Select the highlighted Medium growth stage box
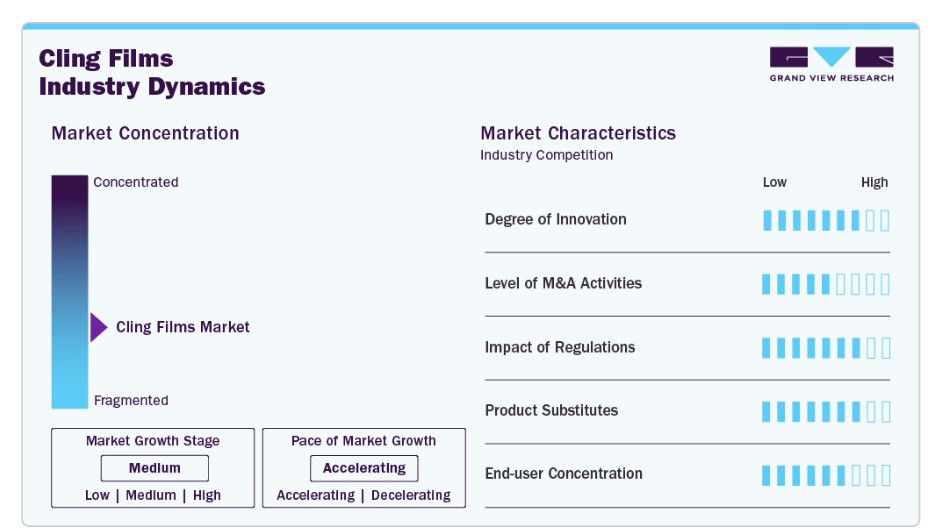The height and width of the screenshot is (529, 930). point(155,468)
